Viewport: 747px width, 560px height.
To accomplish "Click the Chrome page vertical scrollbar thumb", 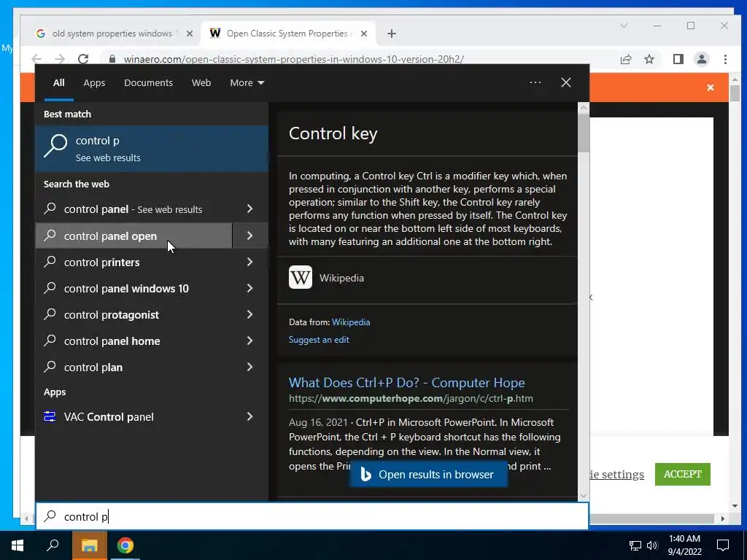I will tap(735, 94).
